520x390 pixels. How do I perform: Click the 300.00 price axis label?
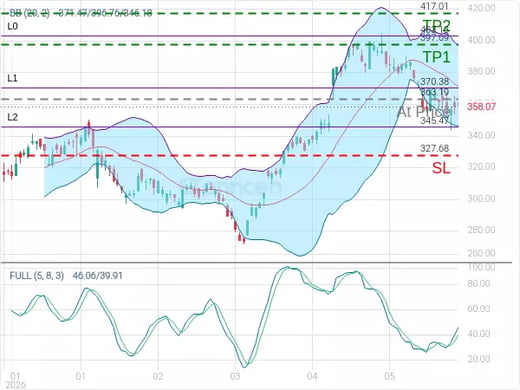click(481, 198)
